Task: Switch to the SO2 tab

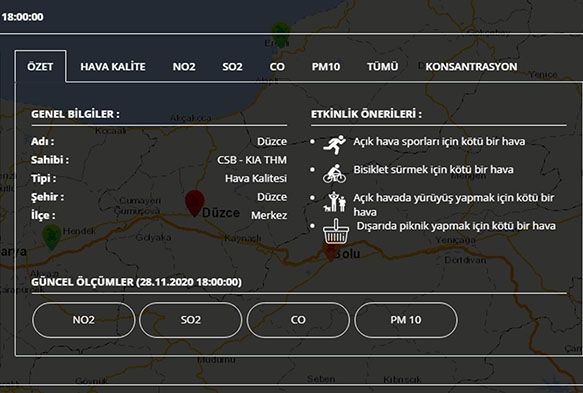Action: (232, 67)
